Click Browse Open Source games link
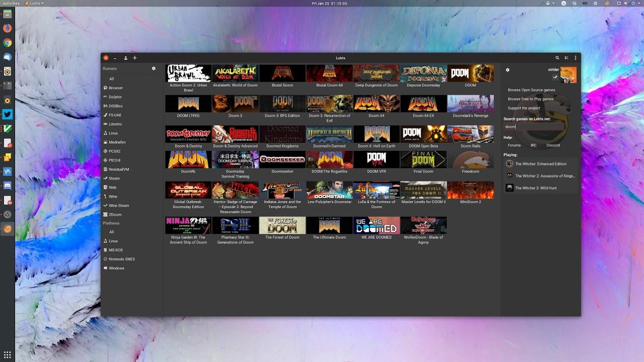The width and height of the screenshot is (644, 362). click(x=531, y=90)
